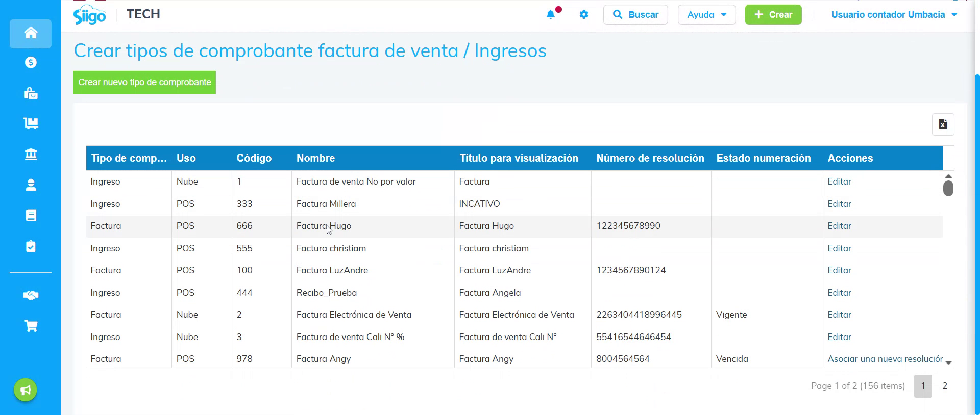Click the page vertical scrollbar on right edge
The width and height of the screenshot is (980, 415).
click(x=977, y=245)
